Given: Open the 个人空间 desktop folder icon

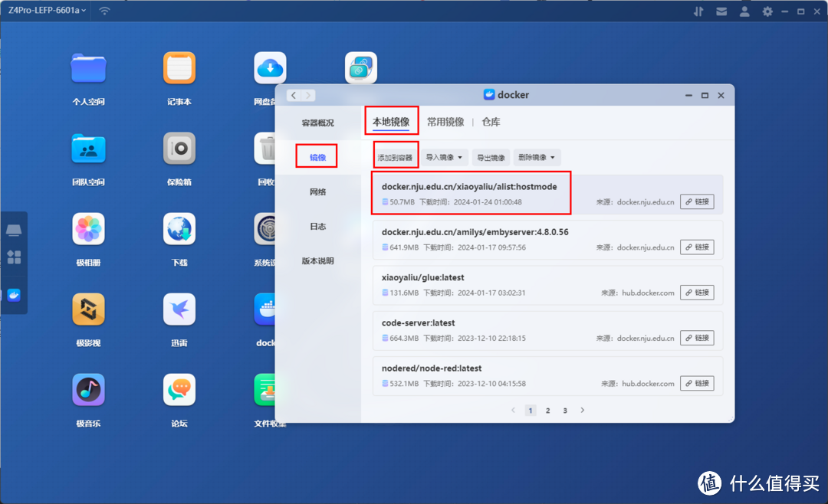Looking at the screenshot, I should coord(88,69).
